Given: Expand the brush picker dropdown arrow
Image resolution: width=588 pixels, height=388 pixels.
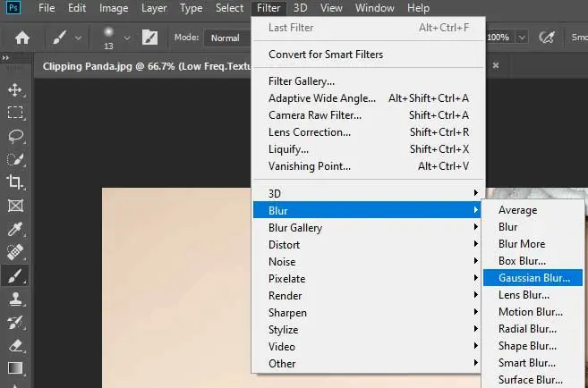Looking at the screenshot, I should [x=127, y=38].
